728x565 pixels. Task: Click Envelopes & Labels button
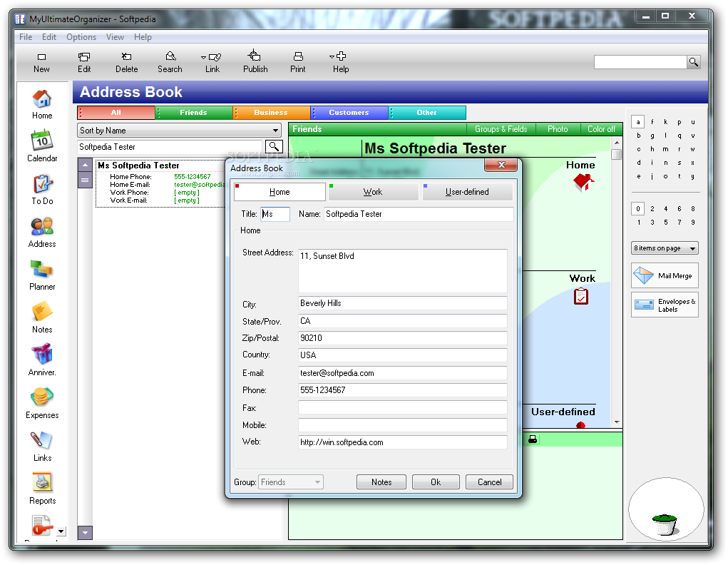click(x=665, y=305)
